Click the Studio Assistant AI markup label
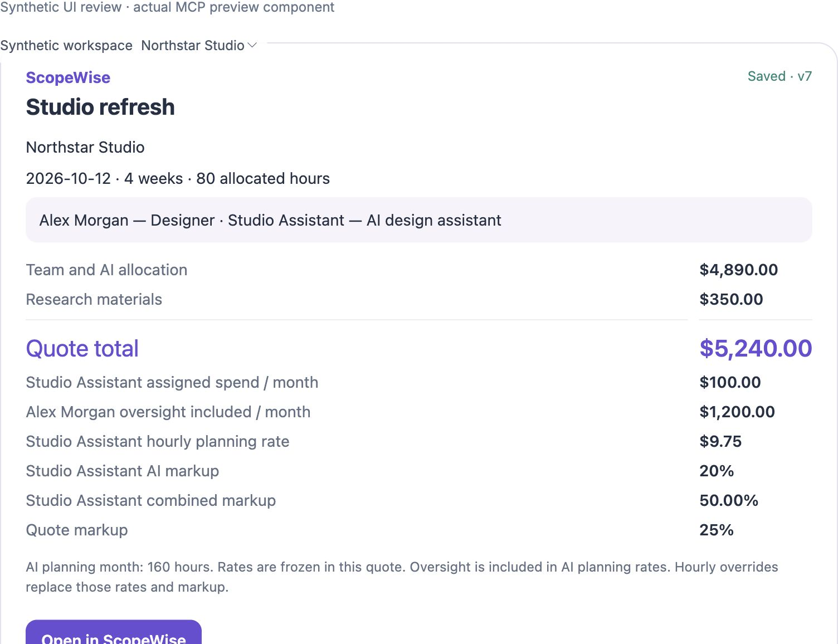The height and width of the screenshot is (644, 838). 122,471
